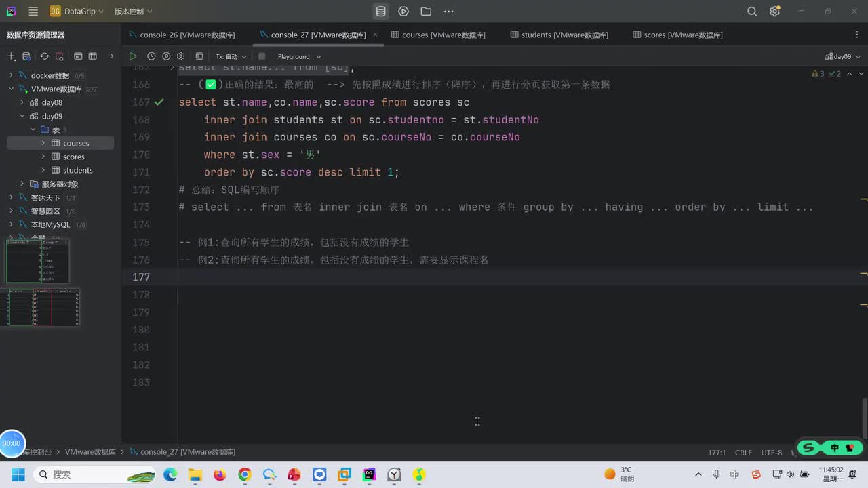This screenshot has height=488, width=868.
Task: Place cursor on empty line 177
Action: coord(519,277)
